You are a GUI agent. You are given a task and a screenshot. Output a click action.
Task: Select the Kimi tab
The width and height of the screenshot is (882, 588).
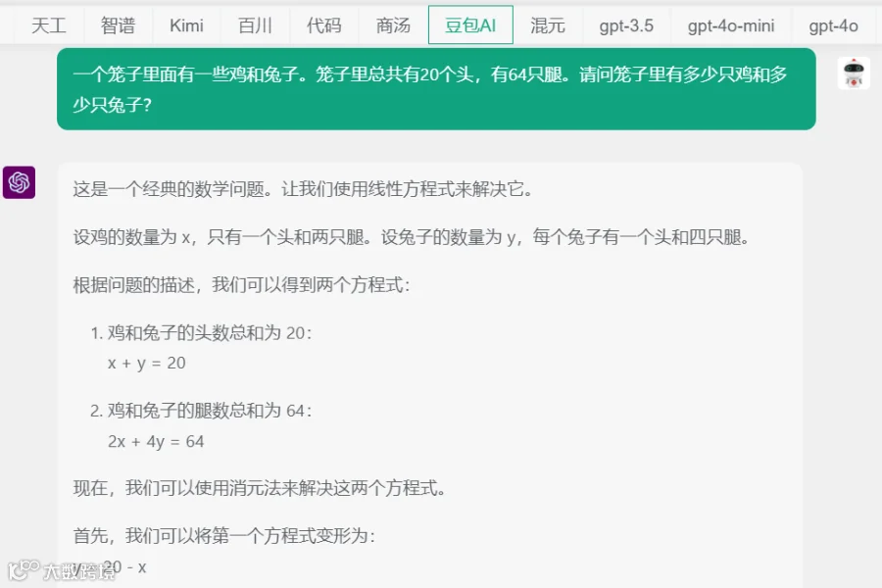pyautogui.click(x=186, y=25)
